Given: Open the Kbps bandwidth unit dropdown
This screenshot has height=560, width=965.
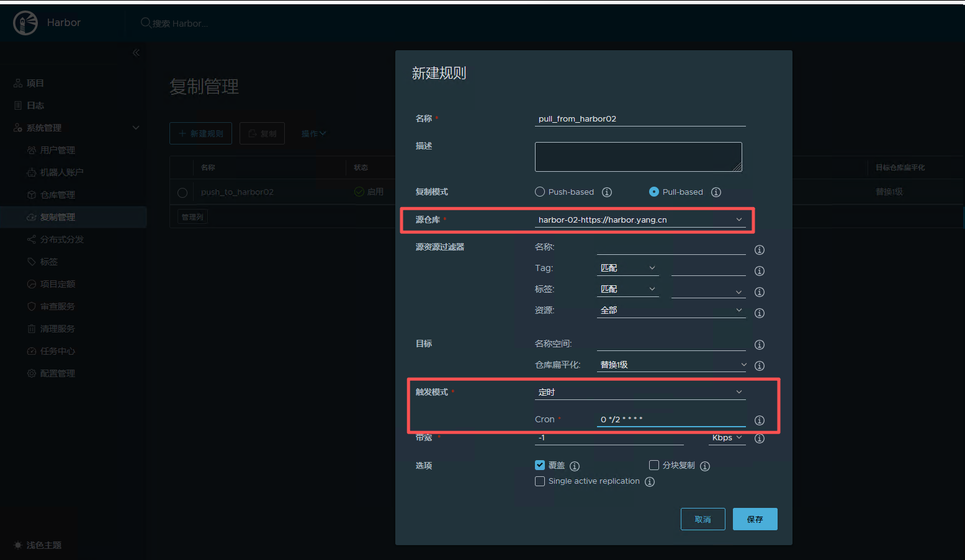Looking at the screenshot, I should [727, 438].
